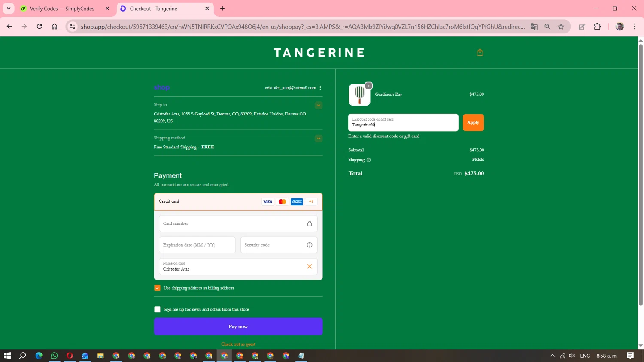Focus the discount code or gift card field

click(403, 123)
